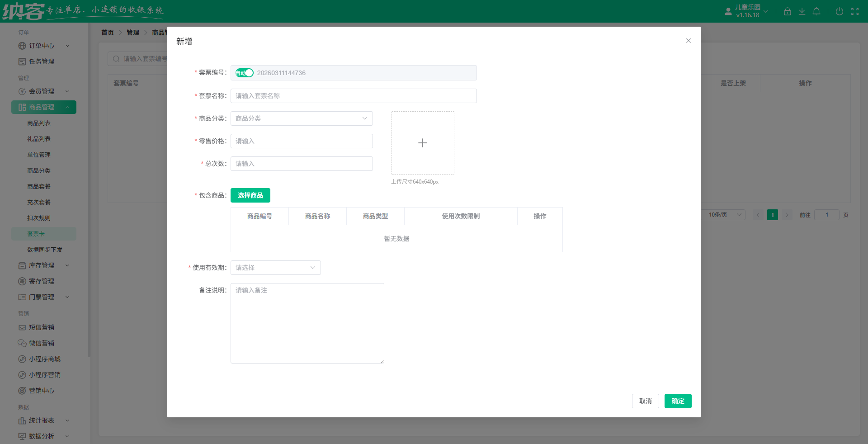
Task: Click the lock screen icon in header
Action: 787,11
